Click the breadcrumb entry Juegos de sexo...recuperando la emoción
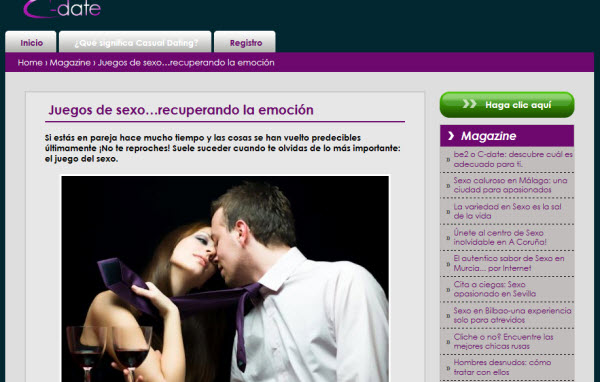Image resolution: width=600 pixels, height=382 pixels. pyautogui.click(x=186, y=62)
